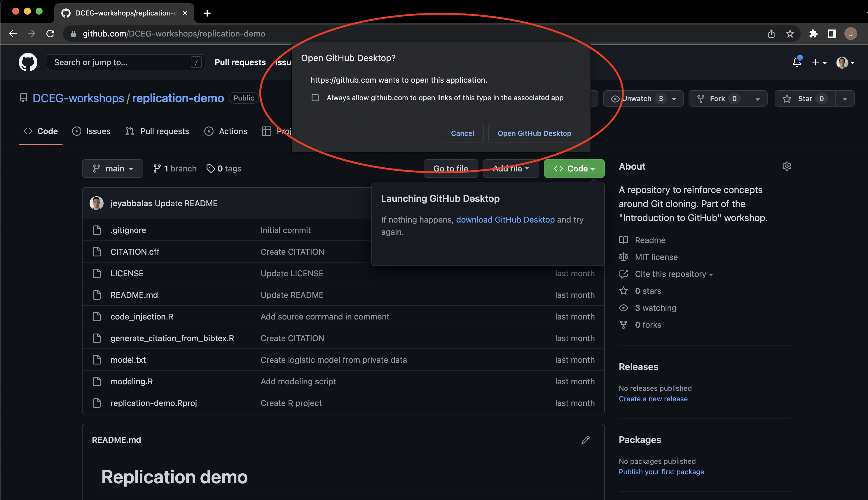Expand the green Code dropdown

[574, 169]
